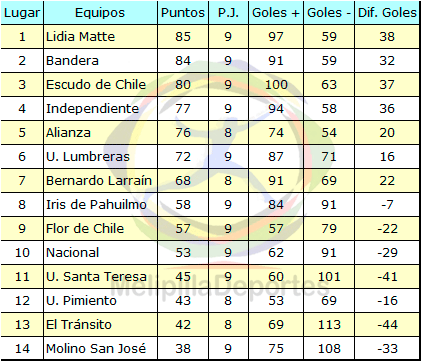The image size is (421, 361).
Task: Select the P.J. column header
Action: 228,13
